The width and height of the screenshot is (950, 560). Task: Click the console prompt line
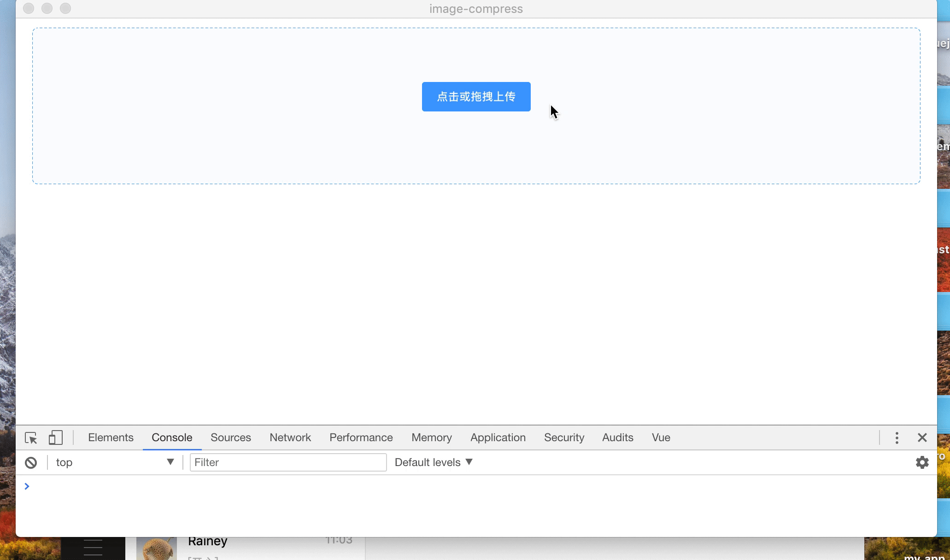click(x=476, y=486)
